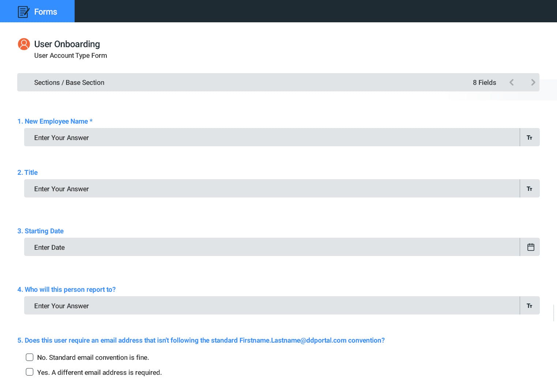Click the Forms notepad icon
Image resolution: width=557 pixels, height=392 pixels.
[x=24, y=12]
